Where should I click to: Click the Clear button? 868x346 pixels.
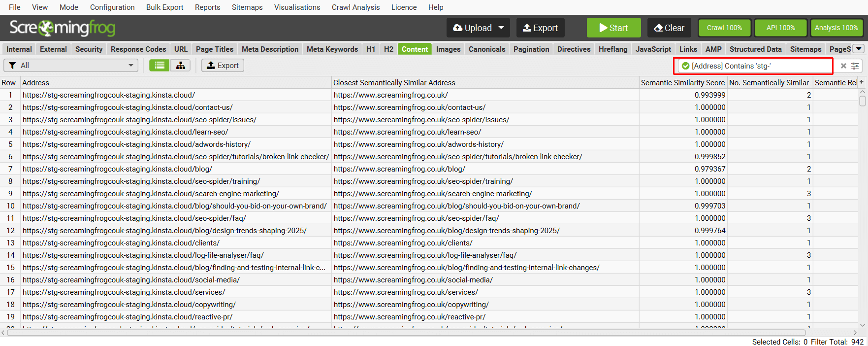[x=669, y=28]
